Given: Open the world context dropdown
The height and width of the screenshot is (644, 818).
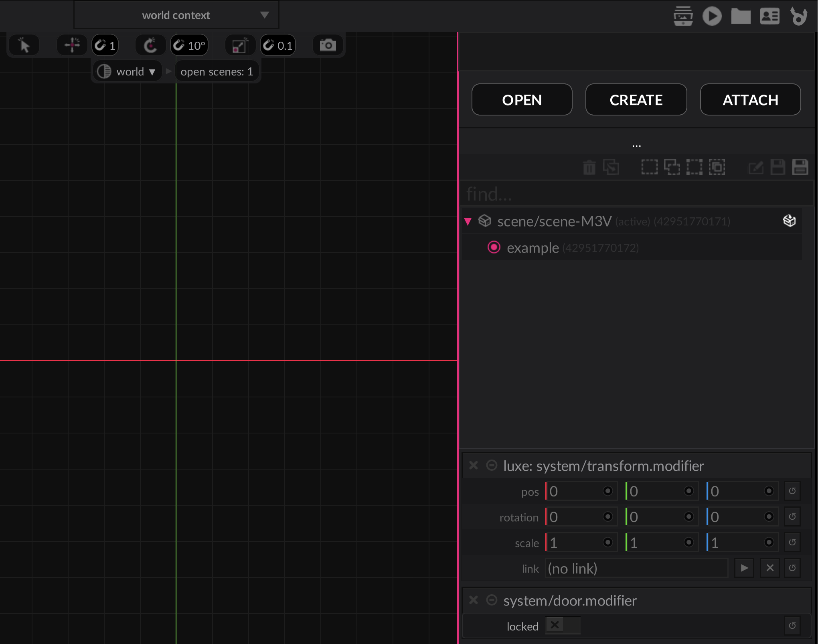Looking at the screenshot, I should (176, 15).
